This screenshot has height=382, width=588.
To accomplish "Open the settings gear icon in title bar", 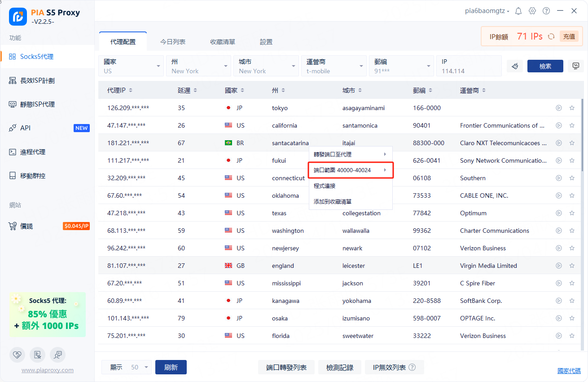I will click(x=532, y=11).
